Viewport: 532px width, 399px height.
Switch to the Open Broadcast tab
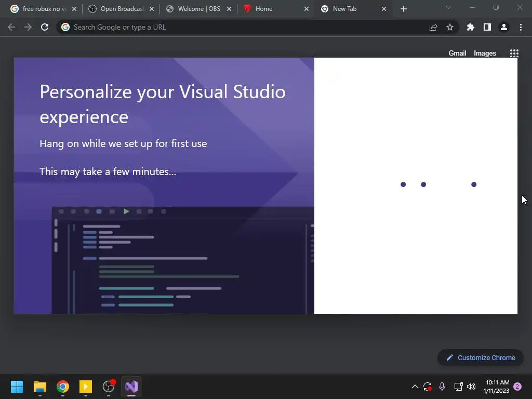121,9
